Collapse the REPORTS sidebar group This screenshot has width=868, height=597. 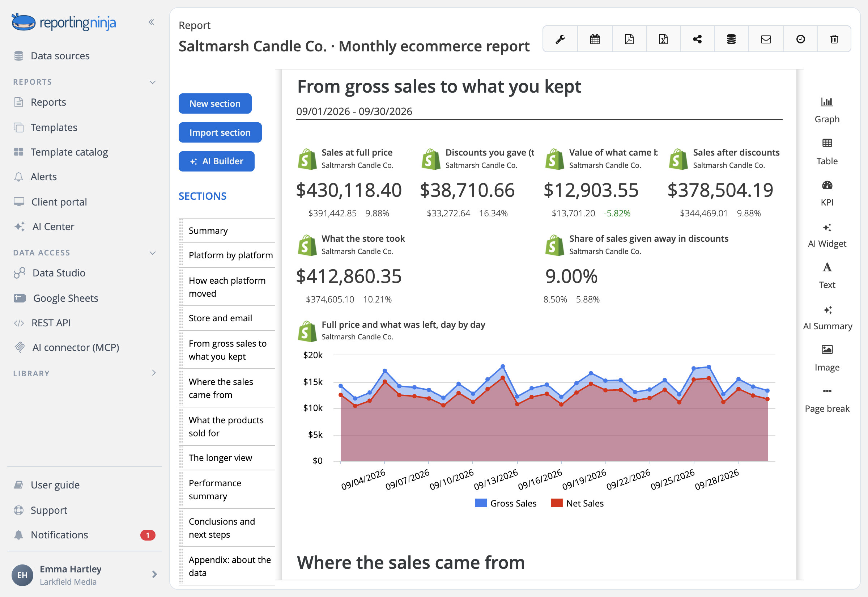153,82
